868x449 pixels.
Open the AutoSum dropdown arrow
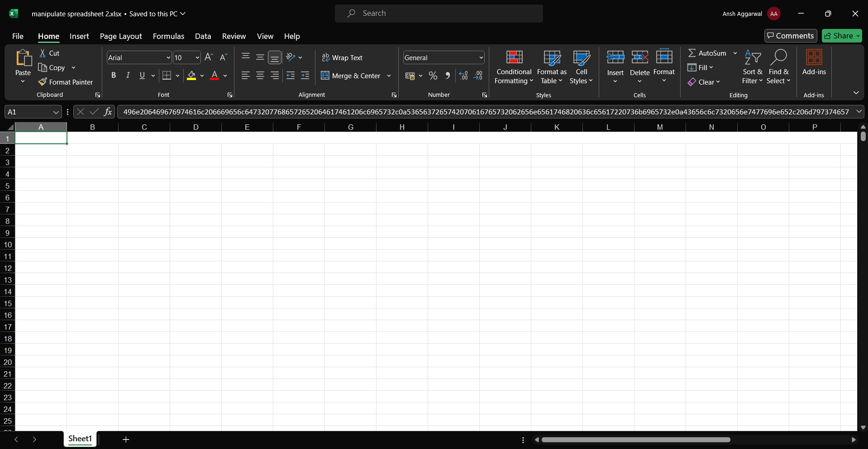click(735, 53)
